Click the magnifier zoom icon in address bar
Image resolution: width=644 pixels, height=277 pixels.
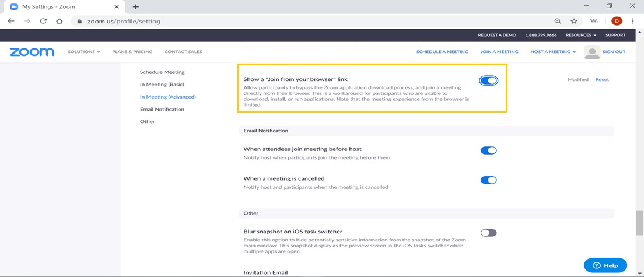click(x=558, y=21)
